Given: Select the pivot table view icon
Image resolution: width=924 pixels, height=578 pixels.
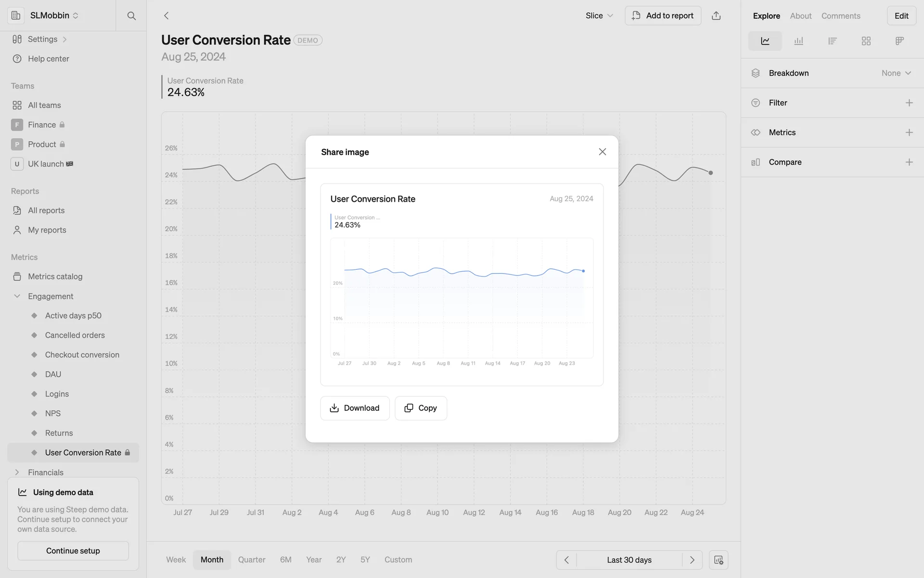Looking at the screenshot, I should pyautogui.click(x=899, y=41).
